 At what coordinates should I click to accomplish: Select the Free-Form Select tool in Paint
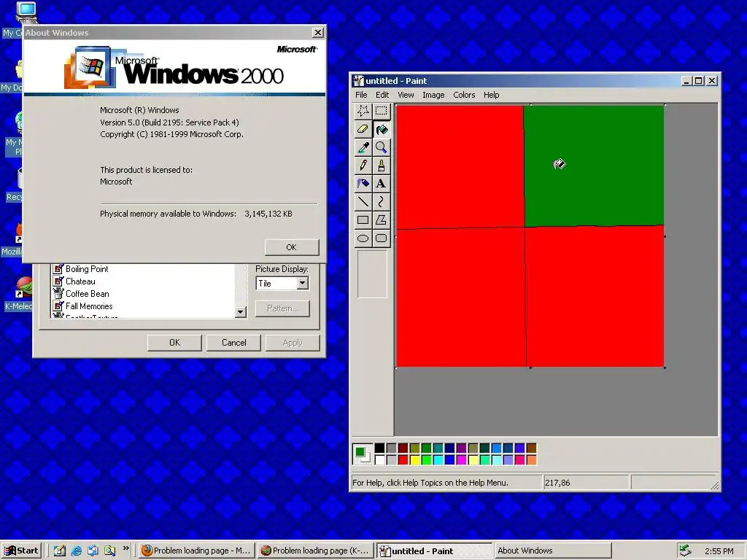click(363, 111)
